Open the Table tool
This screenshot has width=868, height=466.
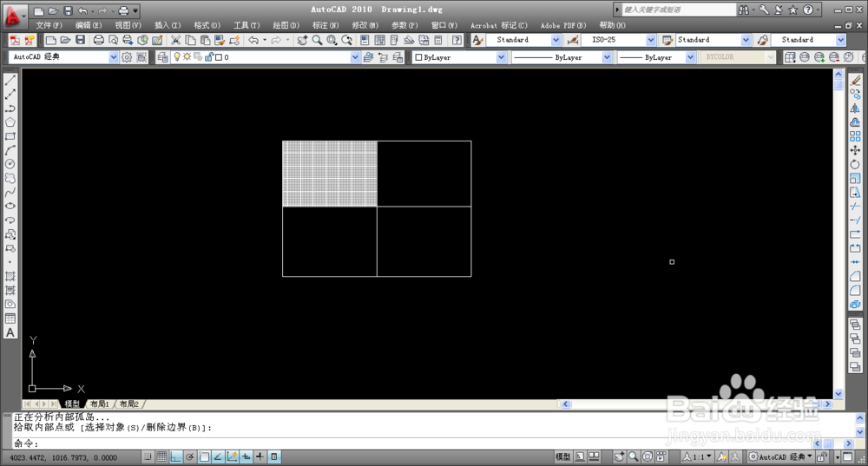10,318
